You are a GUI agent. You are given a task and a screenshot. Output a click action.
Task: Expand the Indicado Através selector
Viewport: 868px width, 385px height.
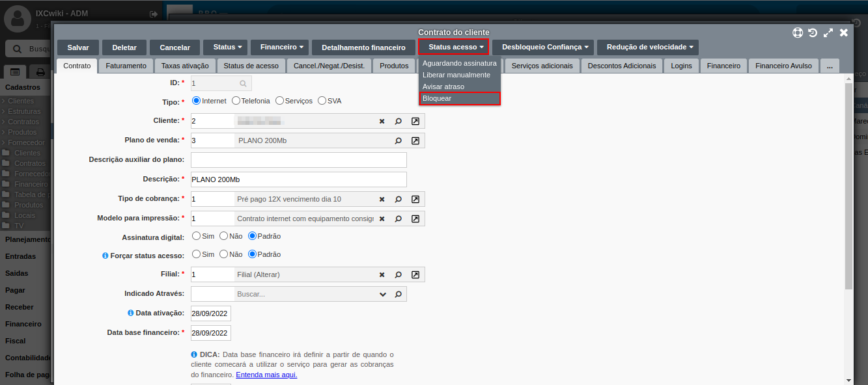tap(384, 294)
